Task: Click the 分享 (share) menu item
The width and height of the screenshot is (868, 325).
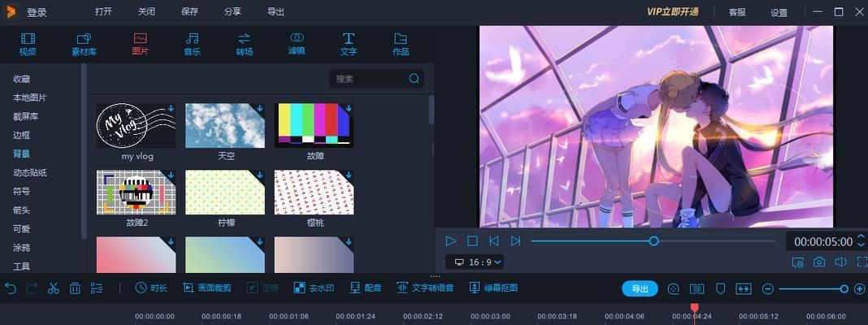Action: pyautogui.click(x=232, y=11)
